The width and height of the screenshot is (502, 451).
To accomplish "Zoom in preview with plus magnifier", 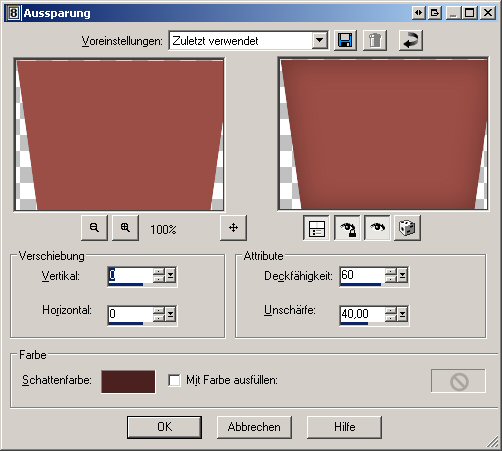I will [125, 228].
